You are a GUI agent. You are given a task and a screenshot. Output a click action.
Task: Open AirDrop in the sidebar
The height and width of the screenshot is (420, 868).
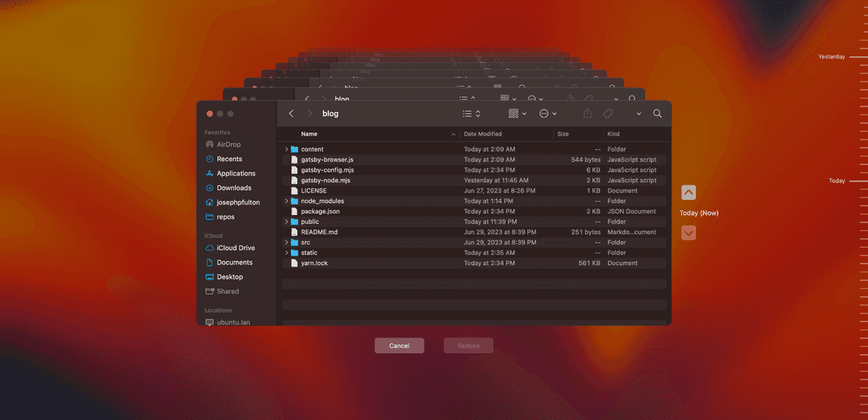click(229, 144)
